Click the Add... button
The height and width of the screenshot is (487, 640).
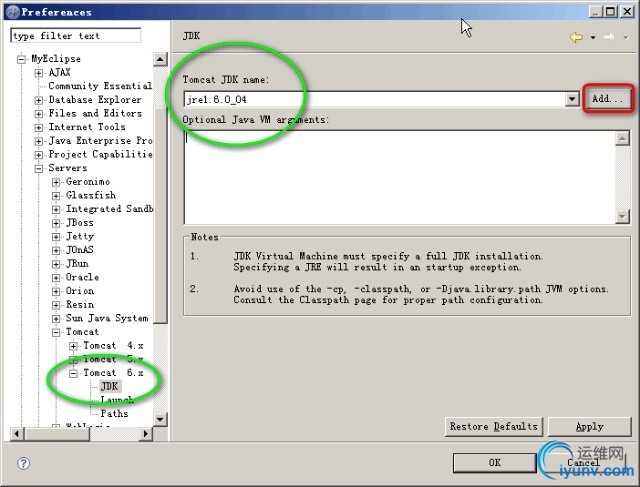[608, 98]
